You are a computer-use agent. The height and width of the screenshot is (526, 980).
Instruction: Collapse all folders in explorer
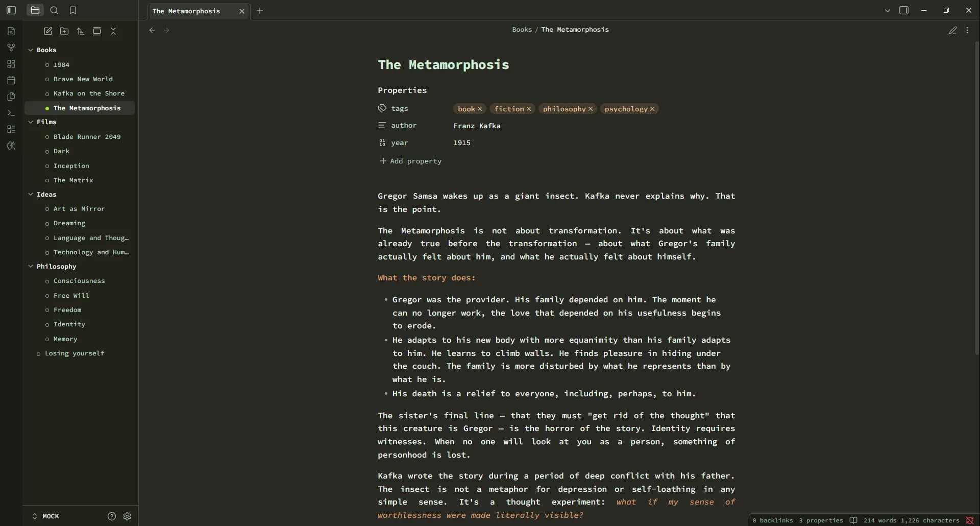(x=113, y=31)
